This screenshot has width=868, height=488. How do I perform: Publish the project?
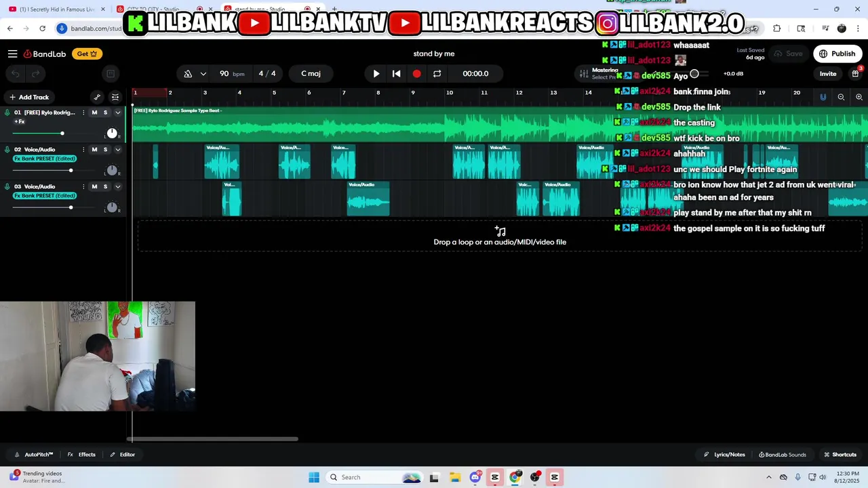pyautogui.click(x=837, y=54)
